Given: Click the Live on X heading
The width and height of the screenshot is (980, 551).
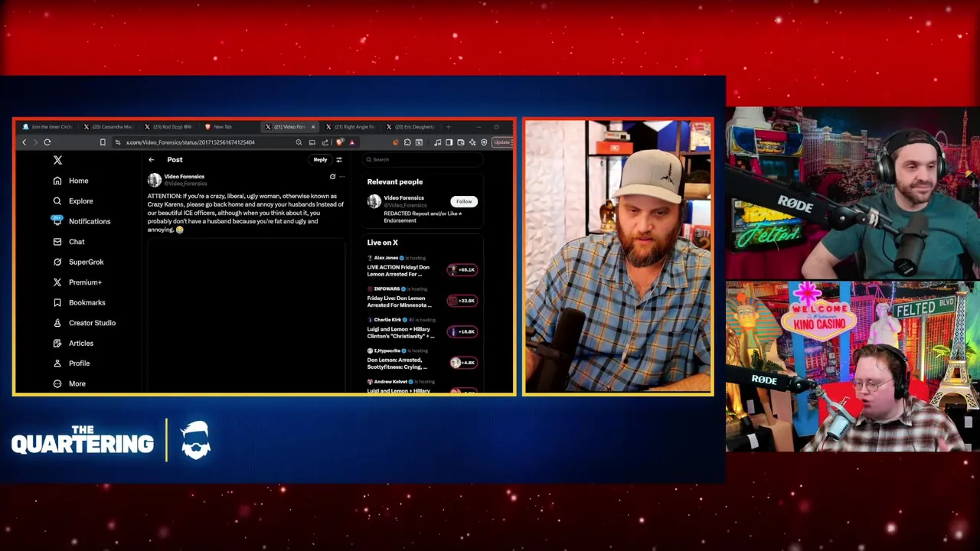Looking at the screenshot, I should coord(383,243).
